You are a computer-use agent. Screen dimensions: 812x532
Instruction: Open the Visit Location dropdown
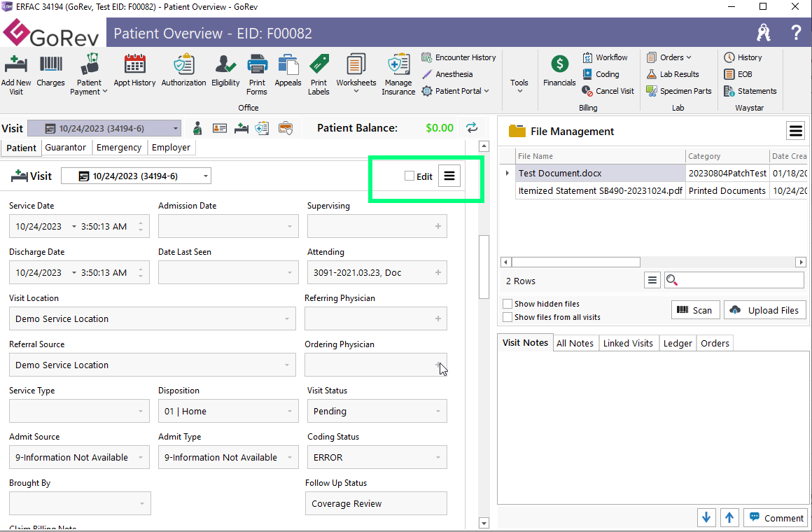[x=286, y=318]
